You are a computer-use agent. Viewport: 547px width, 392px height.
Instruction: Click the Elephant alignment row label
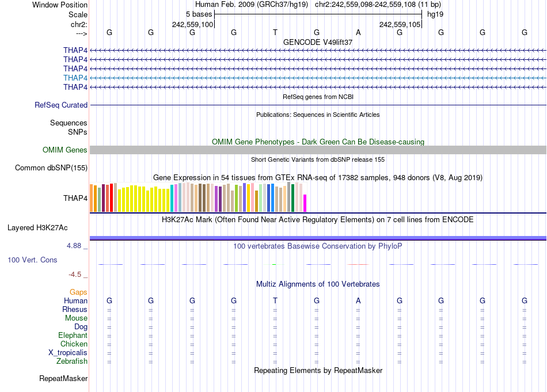(73, 335)
